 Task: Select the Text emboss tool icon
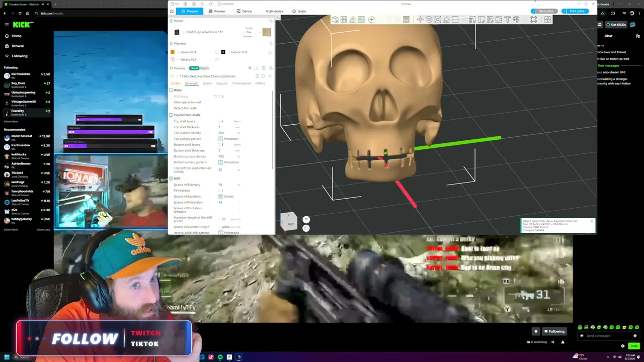coord(507,20)
